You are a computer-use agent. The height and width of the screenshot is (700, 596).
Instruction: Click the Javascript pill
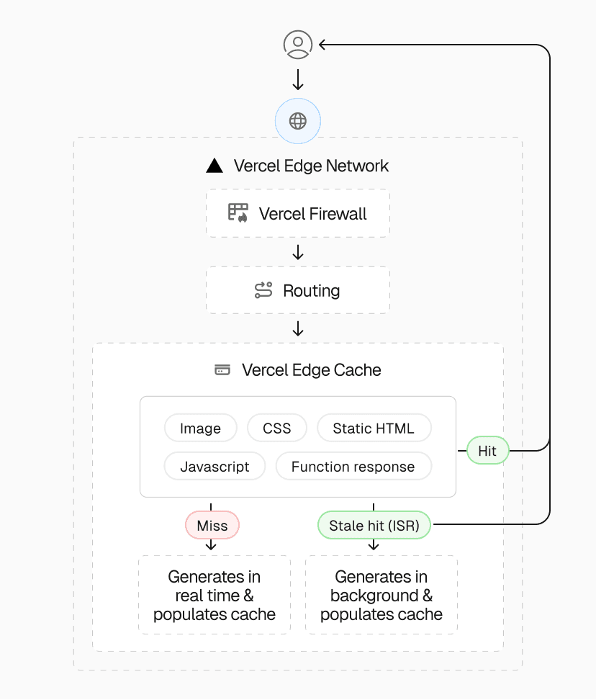(215, 467)
